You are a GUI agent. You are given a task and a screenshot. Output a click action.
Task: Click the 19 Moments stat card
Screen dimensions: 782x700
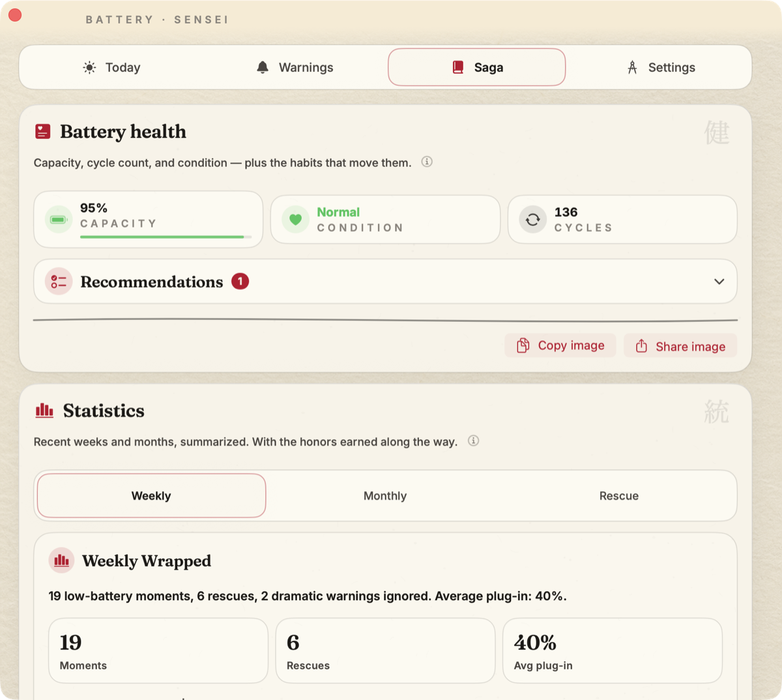tap(158, 650)
